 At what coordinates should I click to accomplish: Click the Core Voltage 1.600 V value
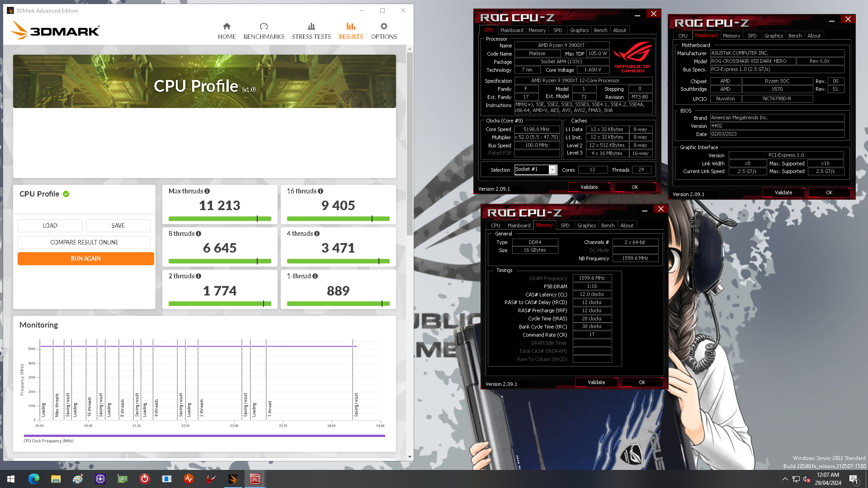coord(593,70)
